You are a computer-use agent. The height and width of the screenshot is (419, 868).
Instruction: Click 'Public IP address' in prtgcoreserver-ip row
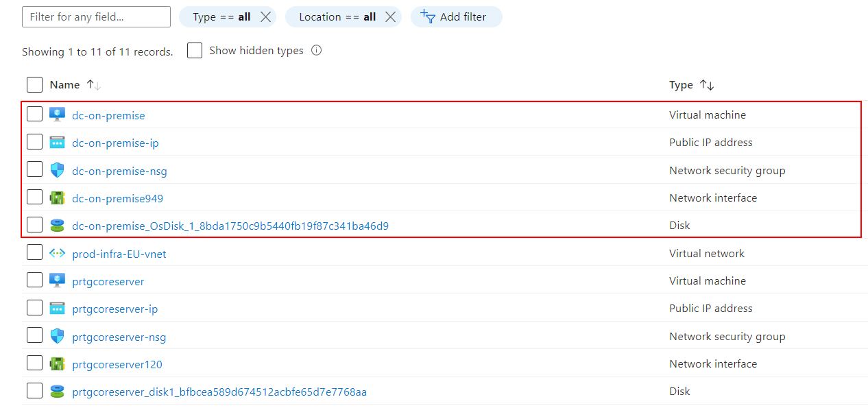[x=711, y=308]
